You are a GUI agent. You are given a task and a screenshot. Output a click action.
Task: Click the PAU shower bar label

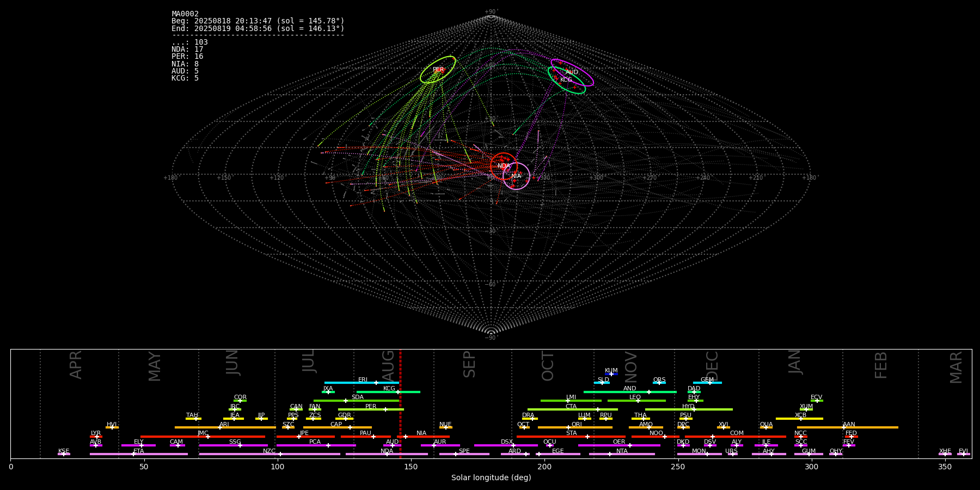tap(365, 433)
